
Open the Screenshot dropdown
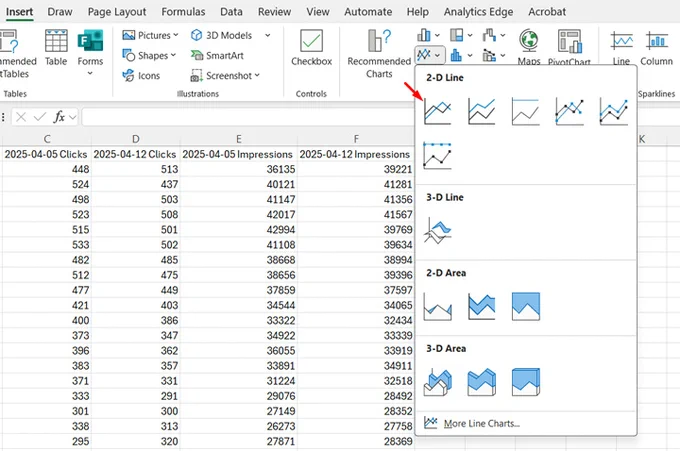point(225,76)
